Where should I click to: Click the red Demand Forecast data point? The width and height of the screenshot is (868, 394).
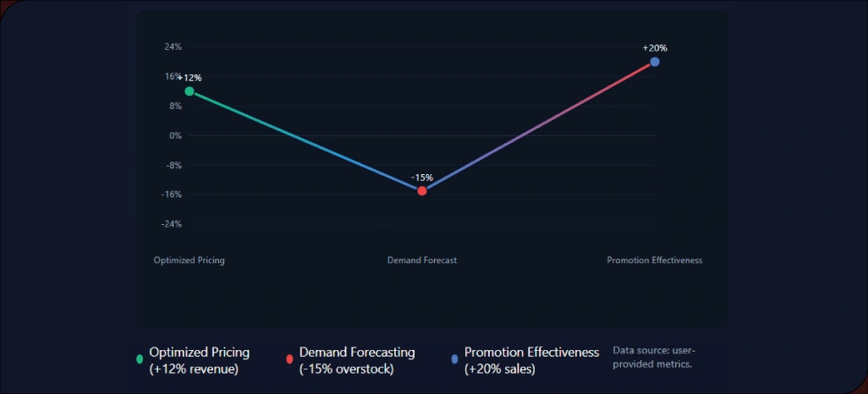coord(422,191)
